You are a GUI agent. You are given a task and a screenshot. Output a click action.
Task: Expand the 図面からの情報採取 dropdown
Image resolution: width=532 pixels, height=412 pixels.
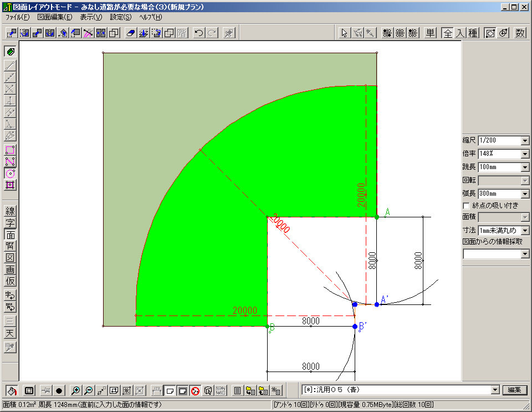[525, 254]
